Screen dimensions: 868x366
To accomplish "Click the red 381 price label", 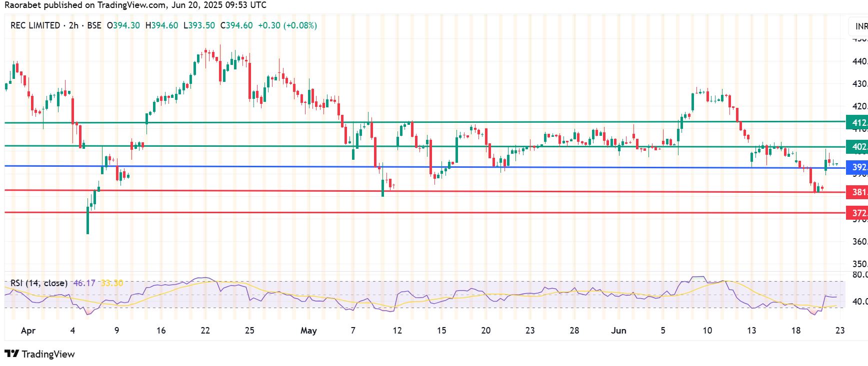I will (x=857, y=192).
